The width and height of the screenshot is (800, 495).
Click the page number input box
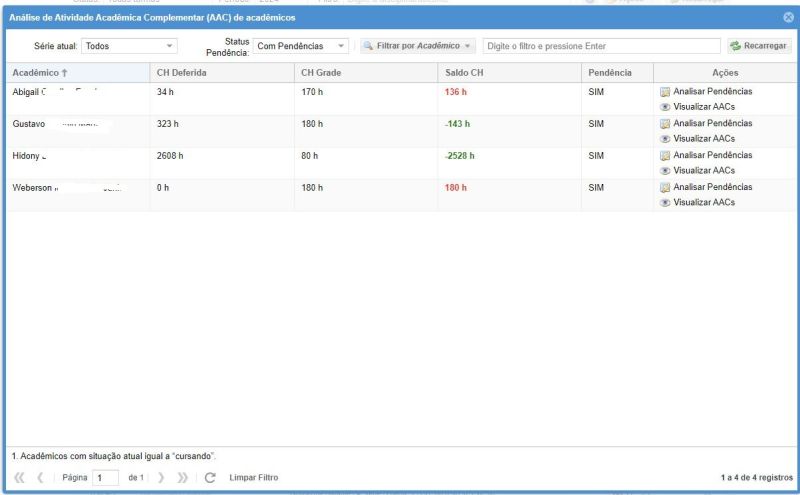(x=105, y=478)
